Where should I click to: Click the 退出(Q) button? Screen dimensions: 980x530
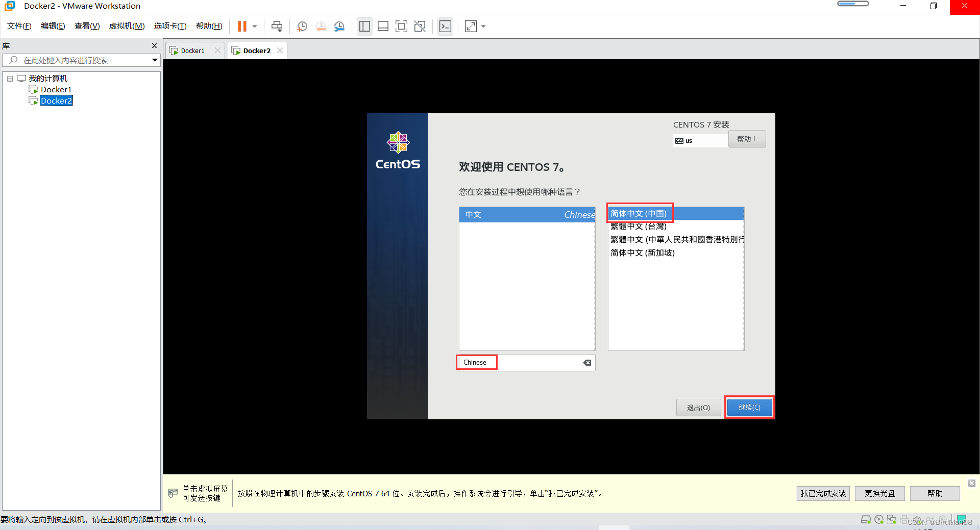pos(698,408)
